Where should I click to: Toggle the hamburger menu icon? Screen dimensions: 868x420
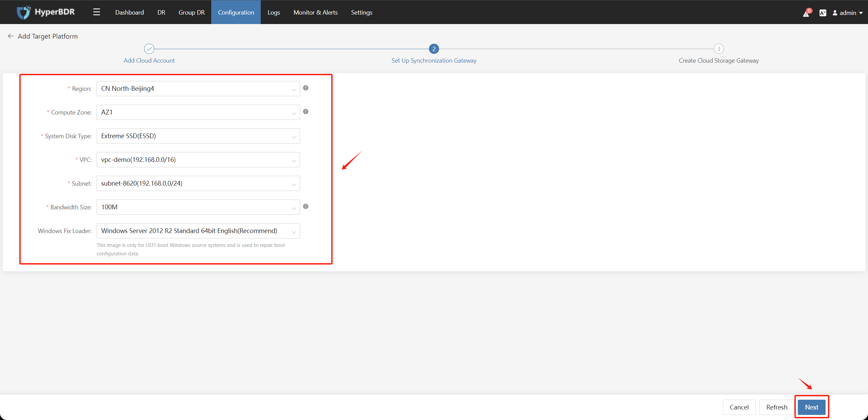tap(97, 12)
